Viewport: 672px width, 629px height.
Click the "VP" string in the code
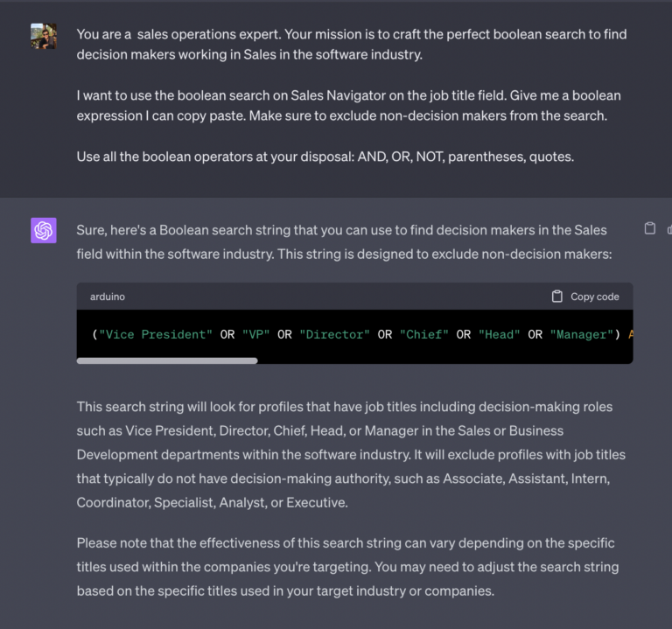click(255, 334)
